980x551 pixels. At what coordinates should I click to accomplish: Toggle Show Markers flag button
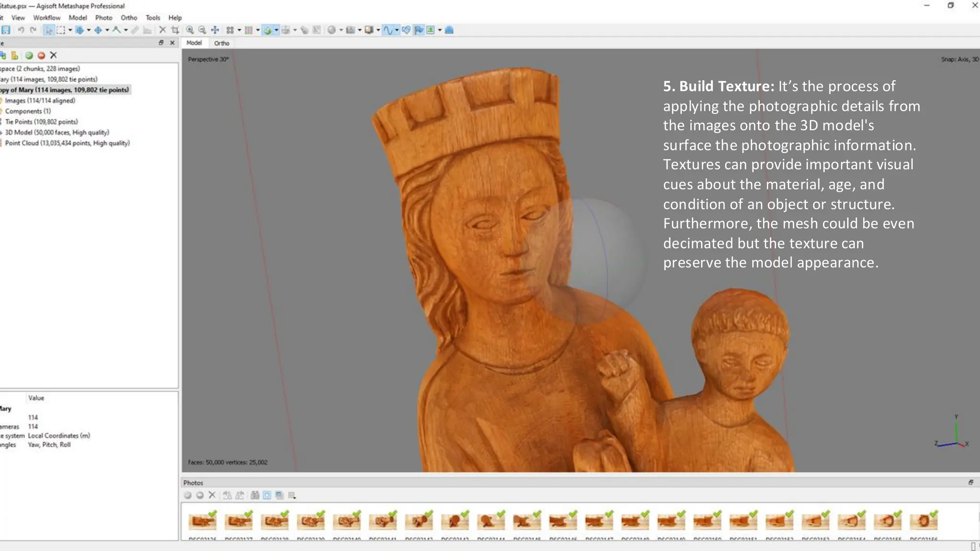[x=419, y=30]
